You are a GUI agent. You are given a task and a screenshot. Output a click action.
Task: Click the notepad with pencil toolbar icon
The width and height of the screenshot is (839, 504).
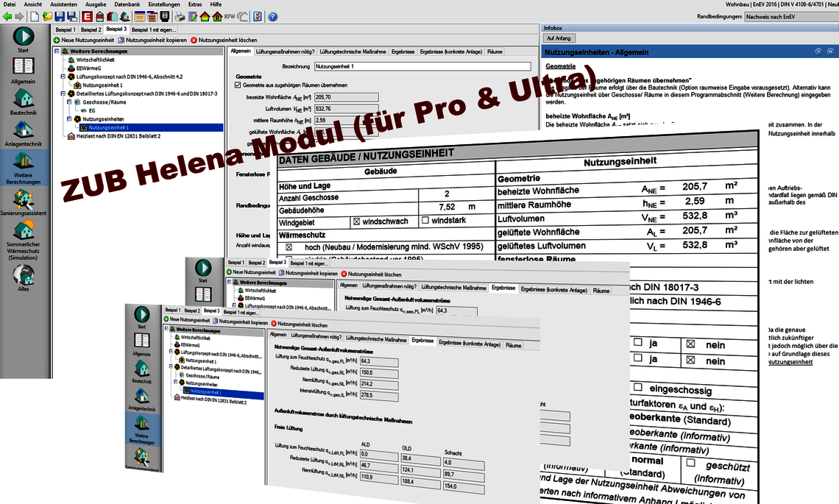pyautogui.click(x=193, y=17)
